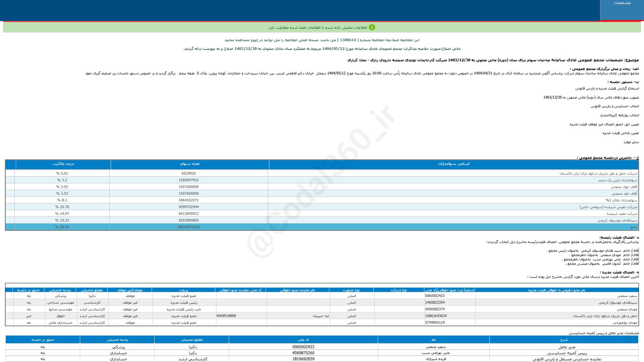Select national code 5749943119
Screen dimensions: 644x362
click(x=435, y=323)
